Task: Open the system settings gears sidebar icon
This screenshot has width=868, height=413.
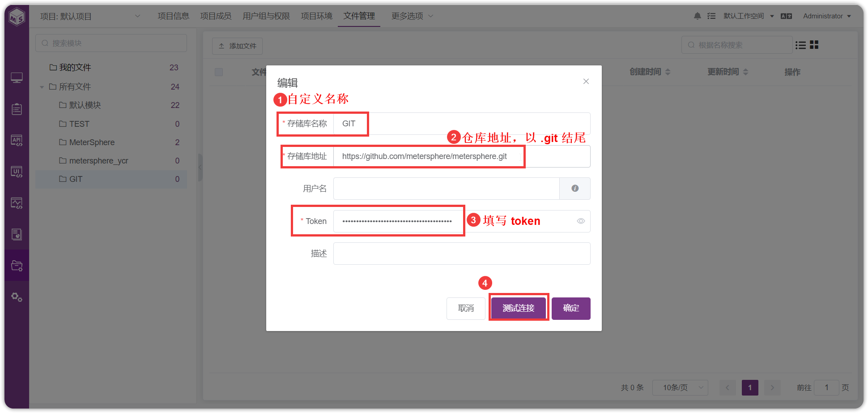Action: [17, 297]
